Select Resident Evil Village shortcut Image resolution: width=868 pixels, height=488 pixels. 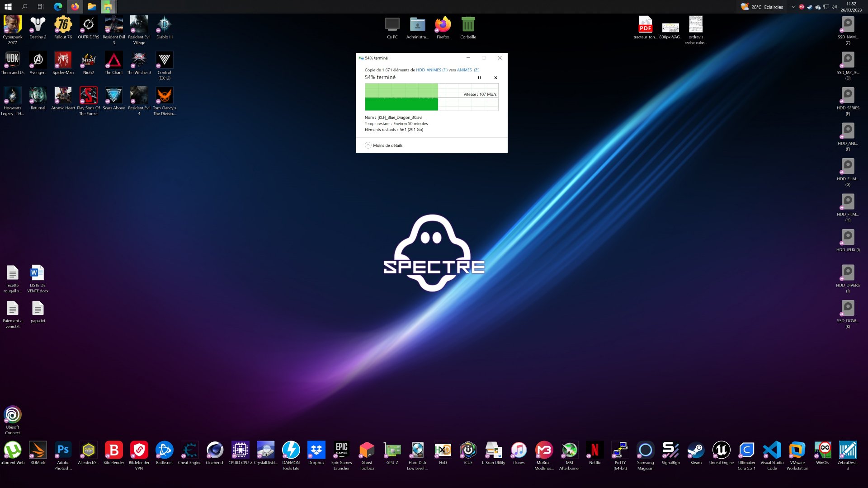(139, 30)
